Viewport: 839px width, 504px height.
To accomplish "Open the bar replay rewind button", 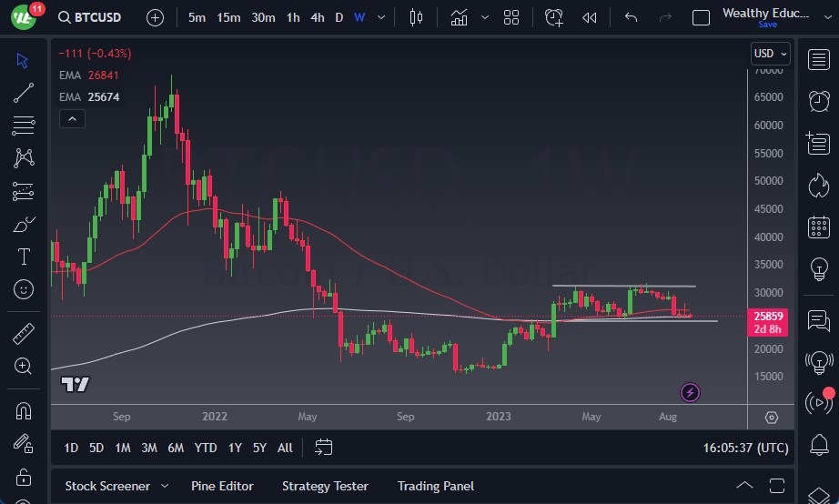I will click(x=590, y=17).
